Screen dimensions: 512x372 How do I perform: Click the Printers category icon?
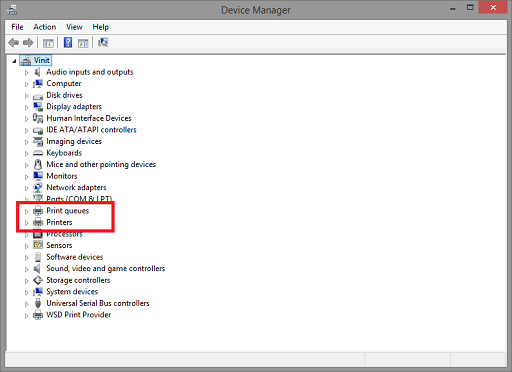[x=38, y=222]
